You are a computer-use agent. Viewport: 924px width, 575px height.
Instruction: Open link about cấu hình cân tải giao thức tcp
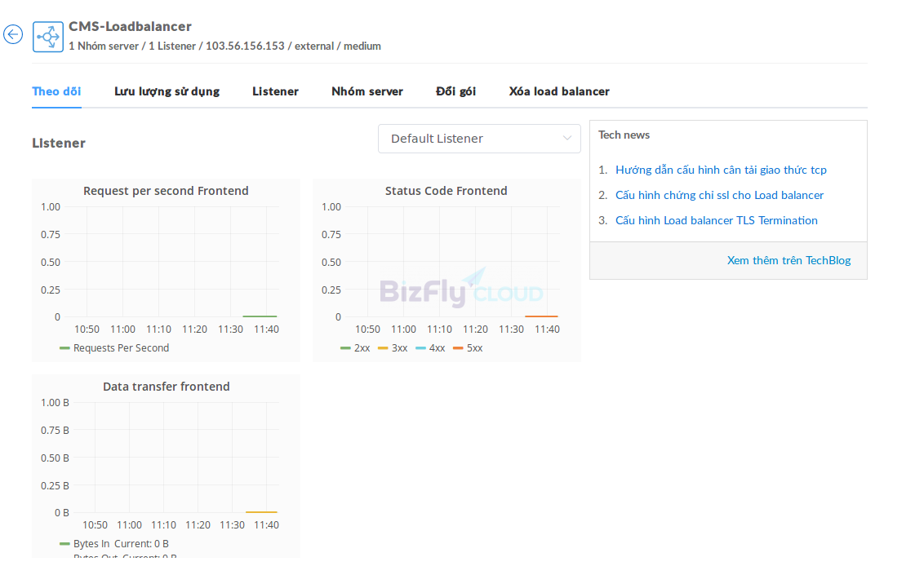pos(721,170)
